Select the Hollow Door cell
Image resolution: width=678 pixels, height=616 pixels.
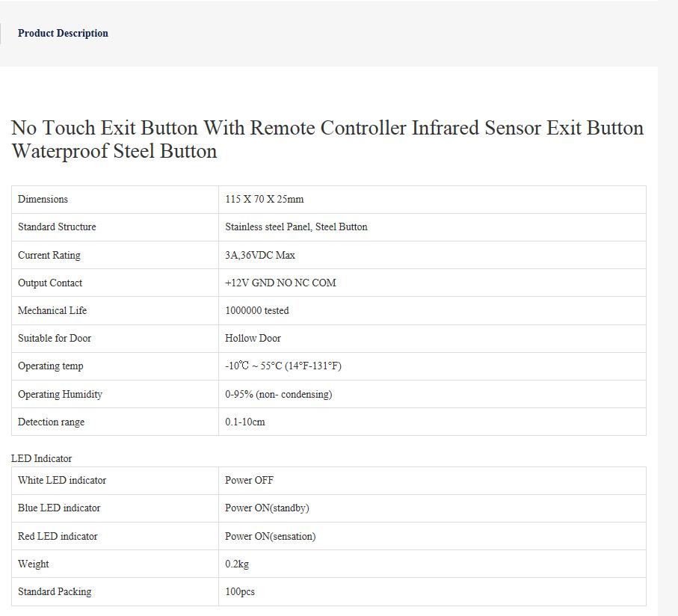(x=253, y=339)
